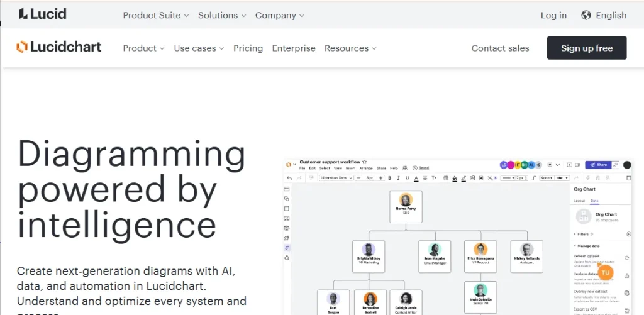Go to the Pricing page
The height and width of the screenshot is (315, 644).
click(x=248, y=48)
